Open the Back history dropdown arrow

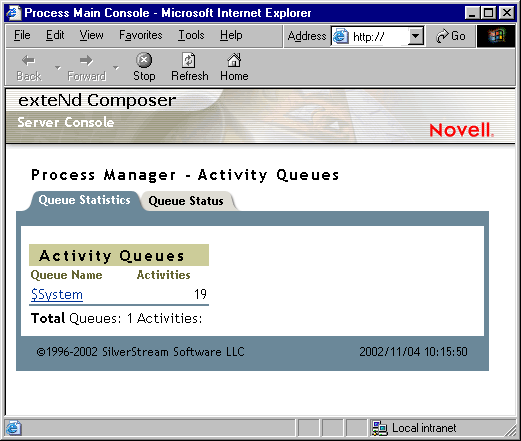[58, 68]
